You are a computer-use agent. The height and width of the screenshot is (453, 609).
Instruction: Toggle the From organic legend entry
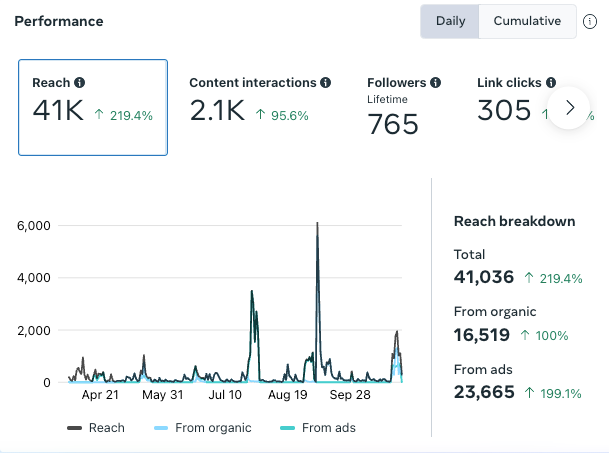[x=202, y=428]
